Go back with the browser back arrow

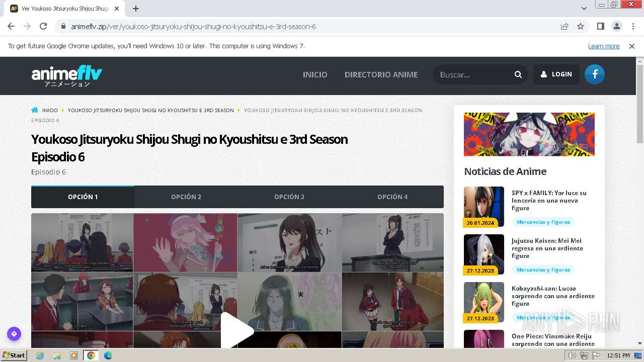[11, 26]
